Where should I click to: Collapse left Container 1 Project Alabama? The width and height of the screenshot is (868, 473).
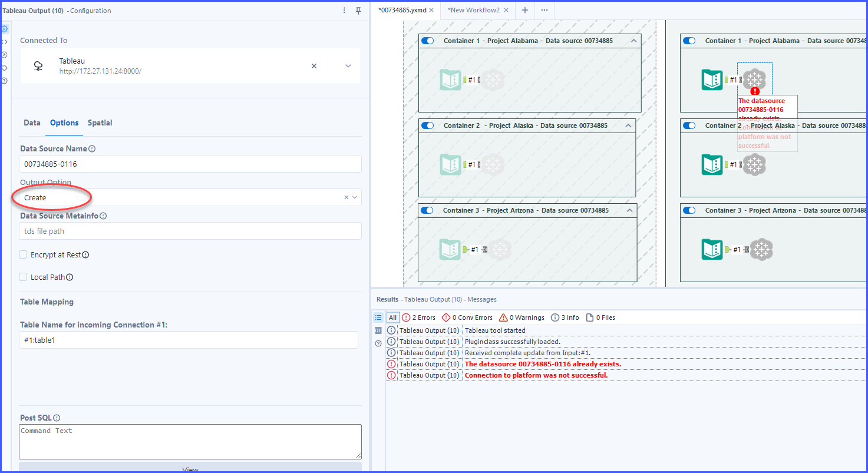coord(633,41)
